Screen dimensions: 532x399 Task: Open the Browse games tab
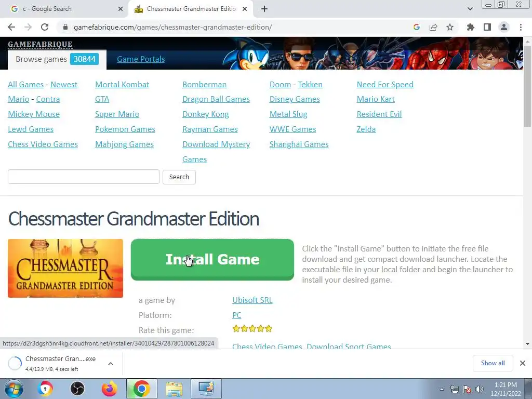pos(57,59)
